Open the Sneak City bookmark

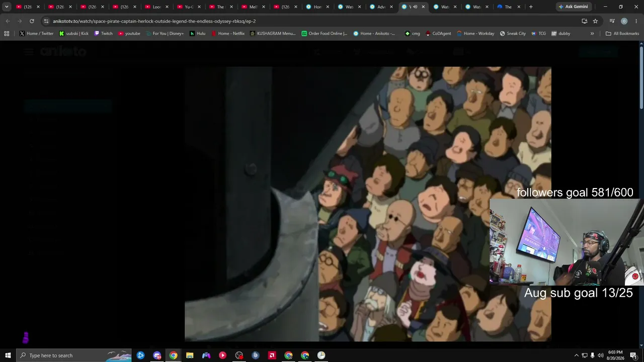coord(513,34)
